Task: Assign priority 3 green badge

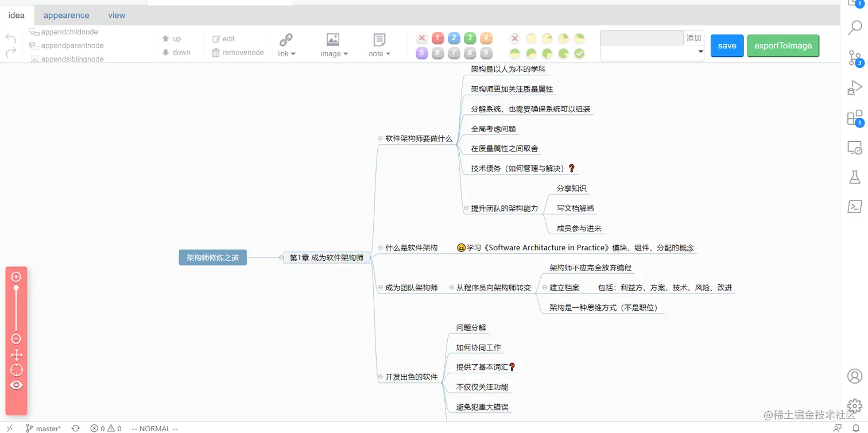Action: click(x=470, y=38)
